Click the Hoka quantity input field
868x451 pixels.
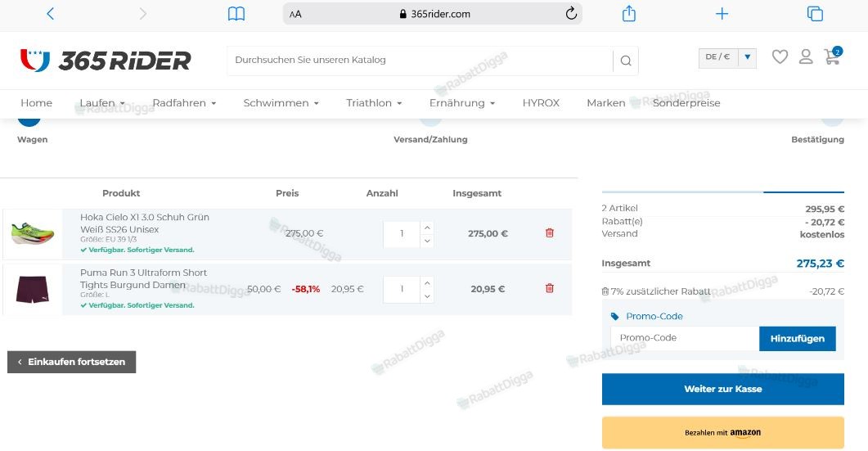pyautogui.click(x=402, y=234)
